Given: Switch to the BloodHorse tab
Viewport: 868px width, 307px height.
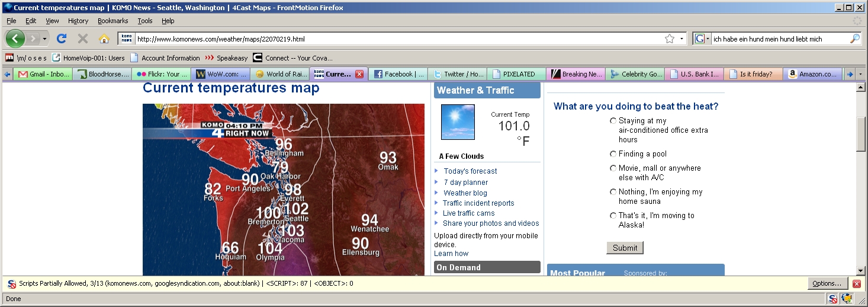Looking at the screenshot, I should (102, 74).
